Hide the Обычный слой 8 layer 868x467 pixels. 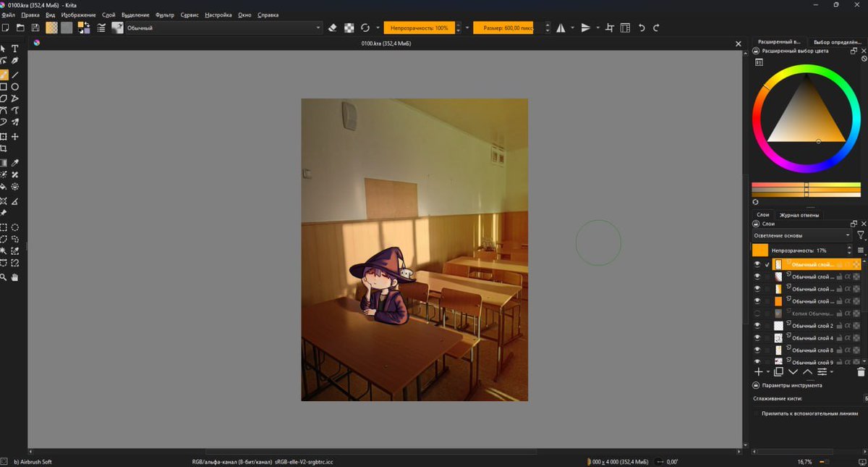[x=757, y=350]
